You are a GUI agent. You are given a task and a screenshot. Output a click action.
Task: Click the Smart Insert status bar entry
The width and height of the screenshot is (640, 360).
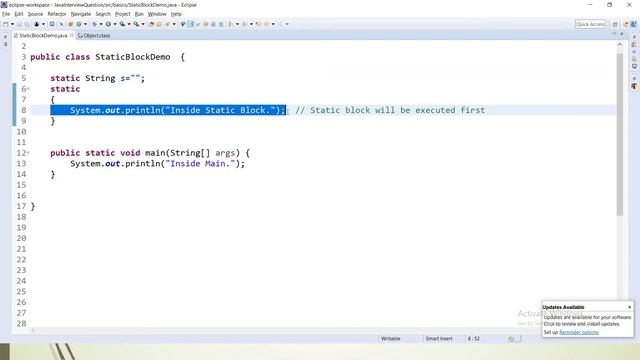[x=439, y=338]
